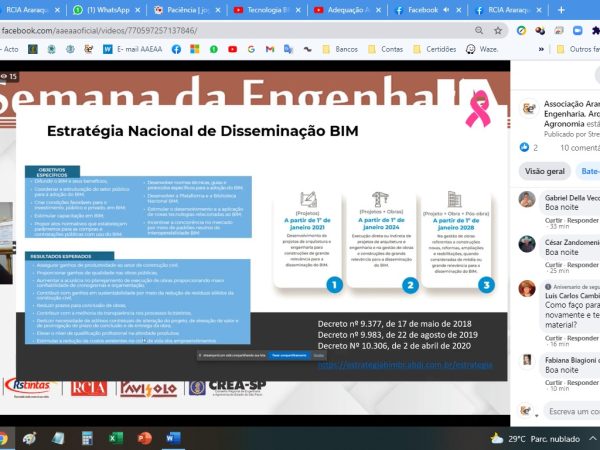Open the Acto bookmark
Image resolution: width=600 pixels, height=450 pixels.
coord(10,49)
